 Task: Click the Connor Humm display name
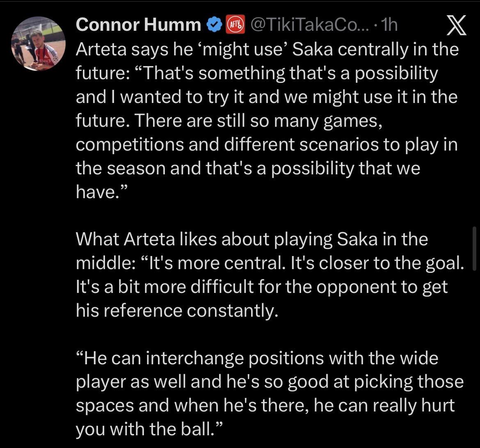[x=138, y=25]
